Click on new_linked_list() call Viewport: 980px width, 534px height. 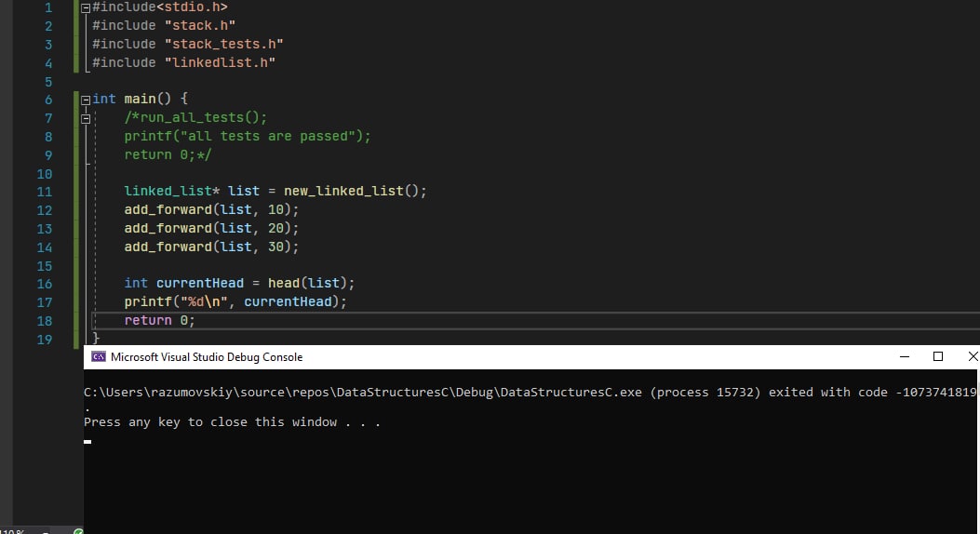(x=355, y=191)
